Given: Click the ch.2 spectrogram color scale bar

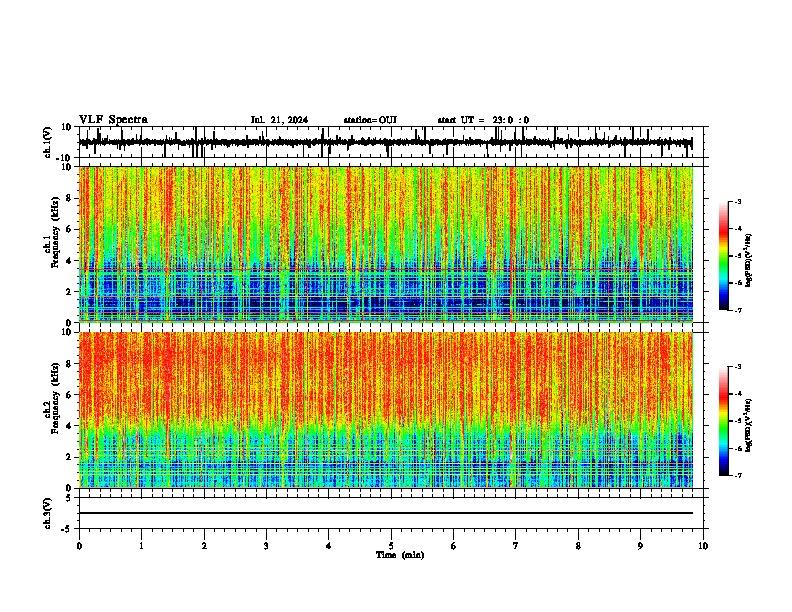Looking at the screenshot, I should click(723, 421).
